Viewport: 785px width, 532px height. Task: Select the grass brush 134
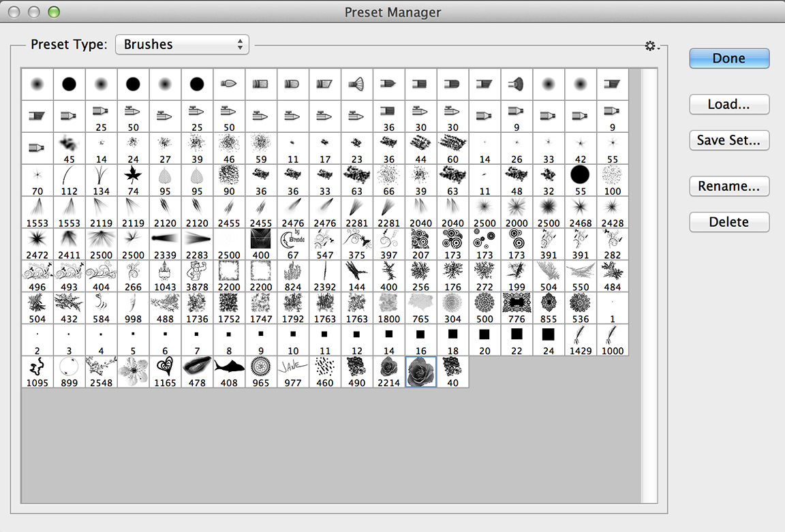pos(101,180)
